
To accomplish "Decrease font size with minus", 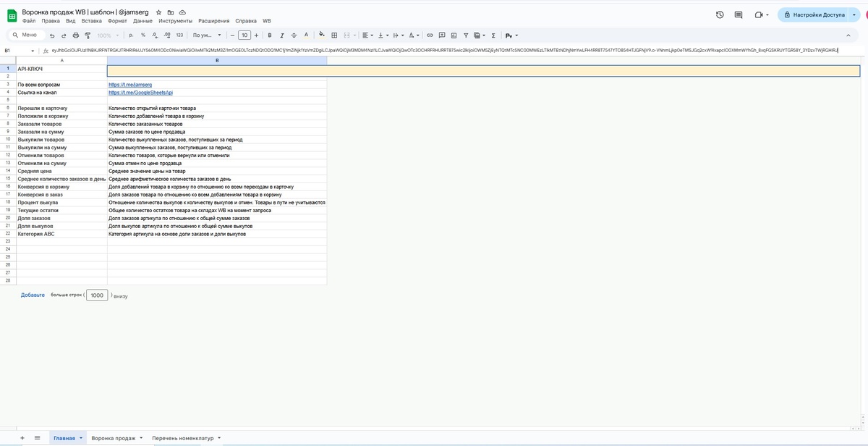I will pyautogui.click(x=233, y=35).
